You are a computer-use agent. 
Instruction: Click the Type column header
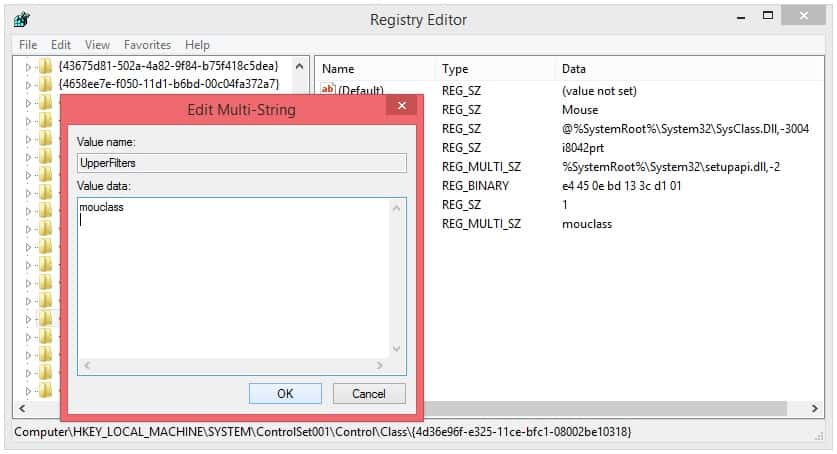455,69
